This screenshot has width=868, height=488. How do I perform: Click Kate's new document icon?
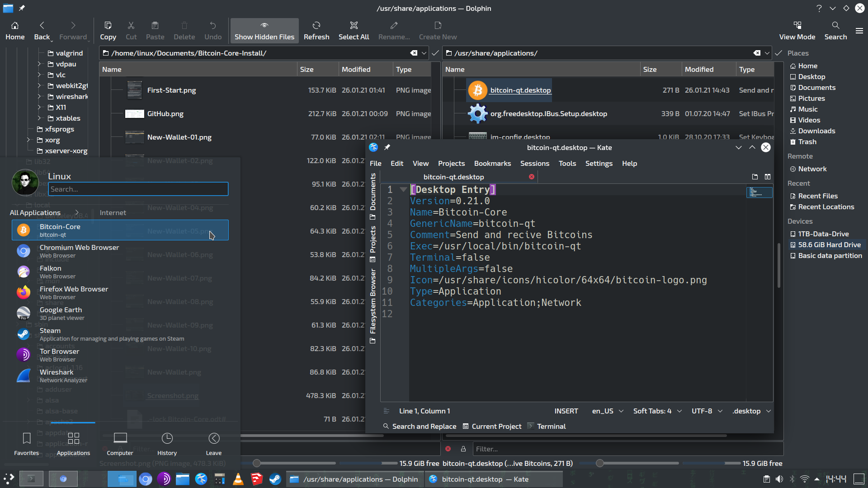[x=755, y=177]
